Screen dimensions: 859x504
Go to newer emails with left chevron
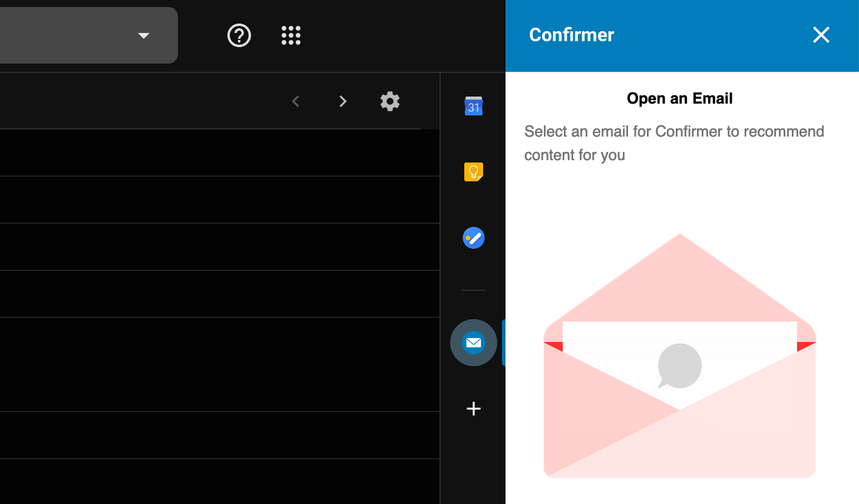pyautogui.click(x=296, y=101)
